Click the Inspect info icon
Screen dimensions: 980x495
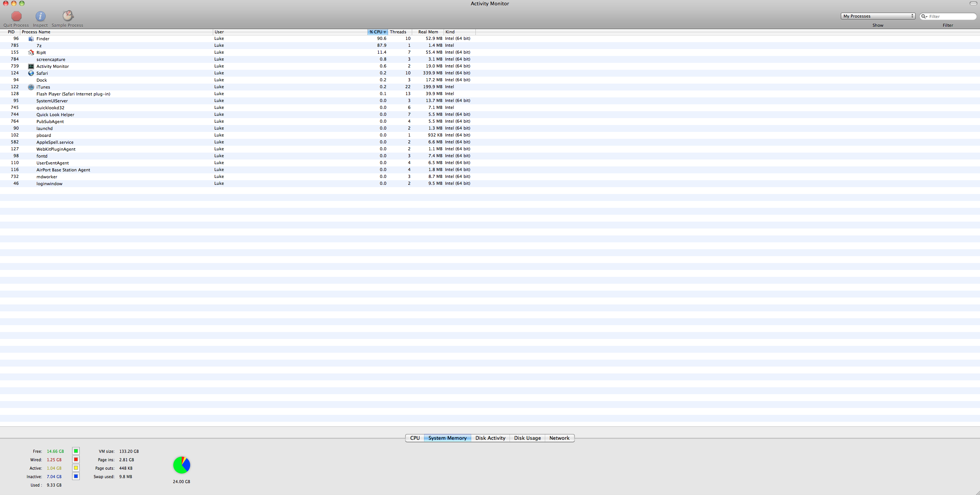coord(40,16)
